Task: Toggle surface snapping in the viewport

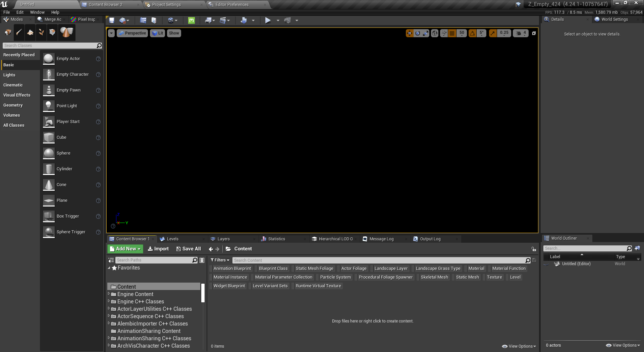Action: click(x=443, y=33)
